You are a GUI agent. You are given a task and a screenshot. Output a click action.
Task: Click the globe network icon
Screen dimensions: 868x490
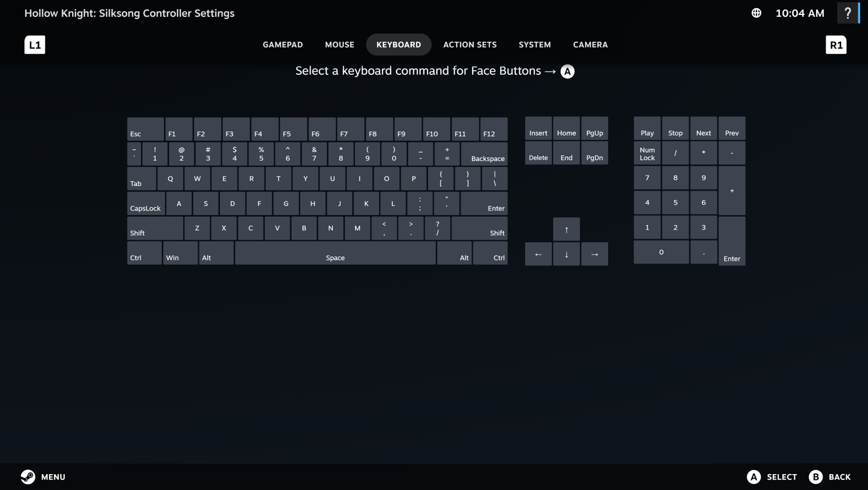coord(756,13)
